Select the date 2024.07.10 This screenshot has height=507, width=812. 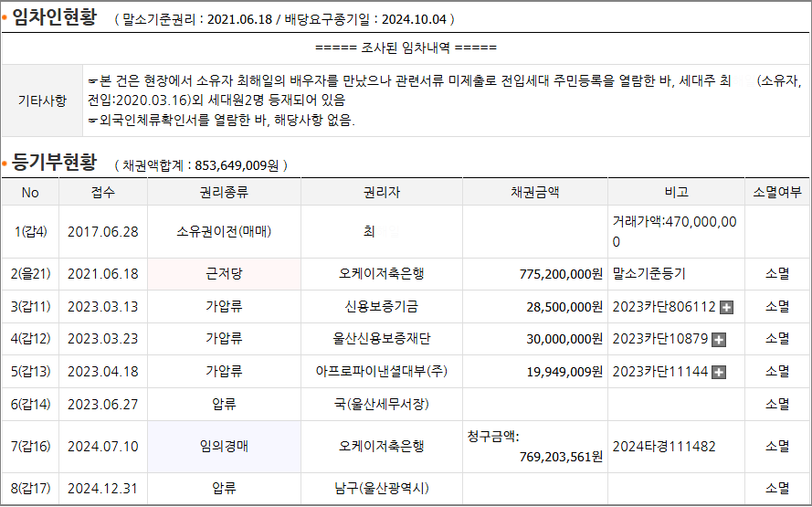(103, 446)
